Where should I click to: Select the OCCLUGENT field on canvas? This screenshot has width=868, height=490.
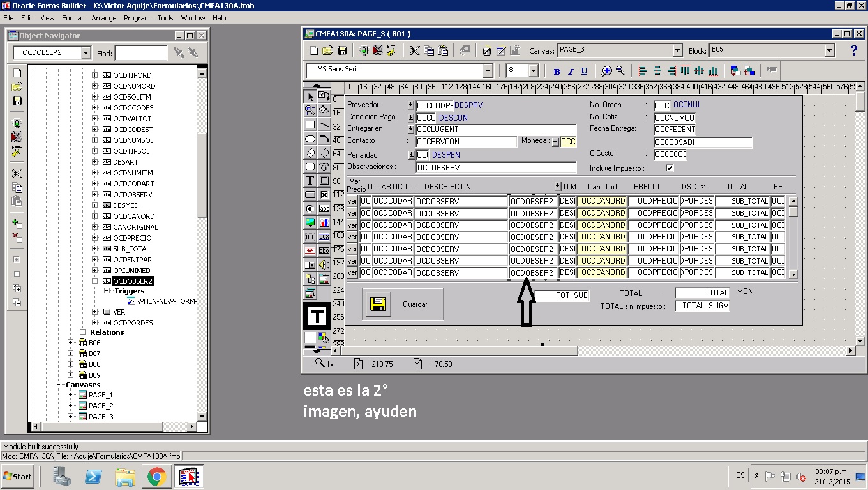pyautogui.click(x=495, y=130)
